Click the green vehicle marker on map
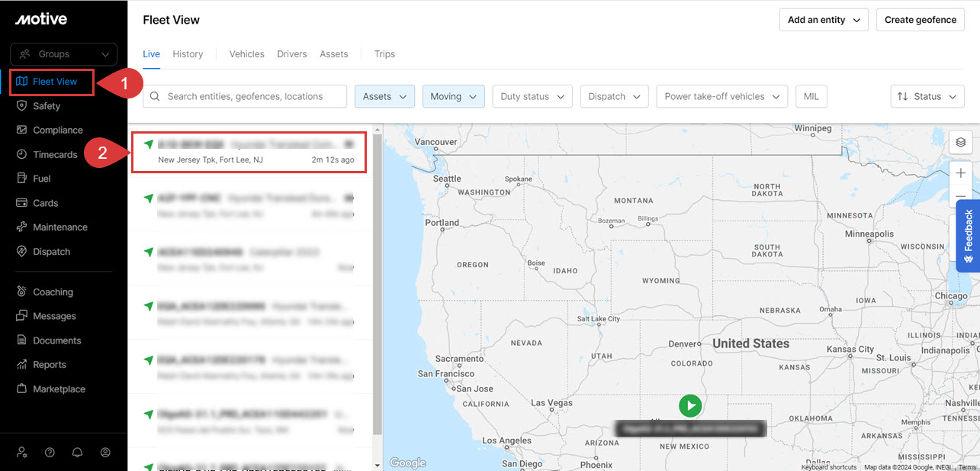Image resolution: width=980 pixels, height=471 pixels. coord(689,405)
